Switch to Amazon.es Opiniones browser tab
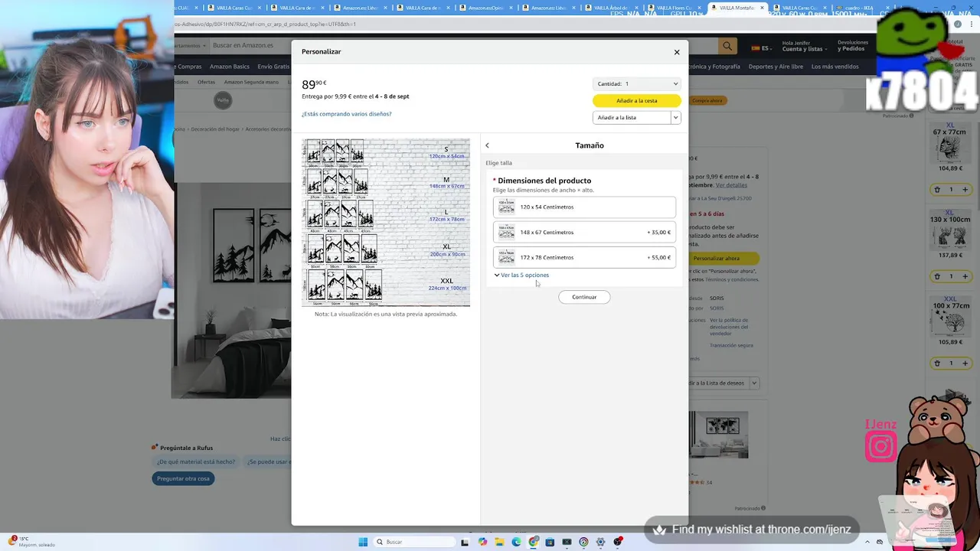The image size is (980, 551). pos(486,8)
